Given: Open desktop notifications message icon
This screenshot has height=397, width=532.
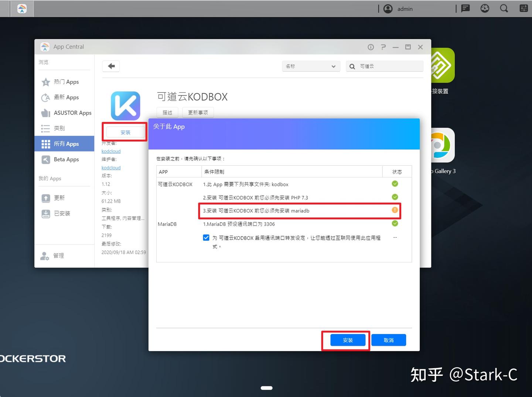Looking at the screenshot, I should point(465,8).
